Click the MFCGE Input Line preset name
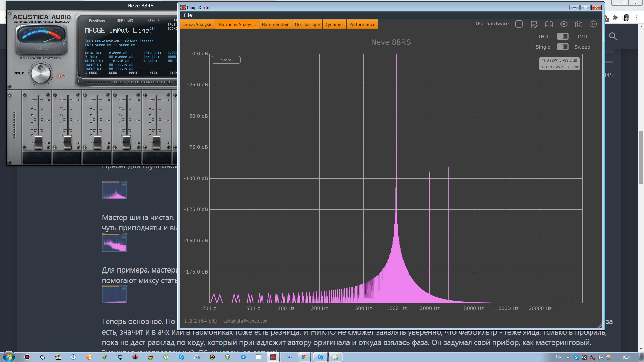This screenshot has height=362, width=644. click(x=117, y=31)
